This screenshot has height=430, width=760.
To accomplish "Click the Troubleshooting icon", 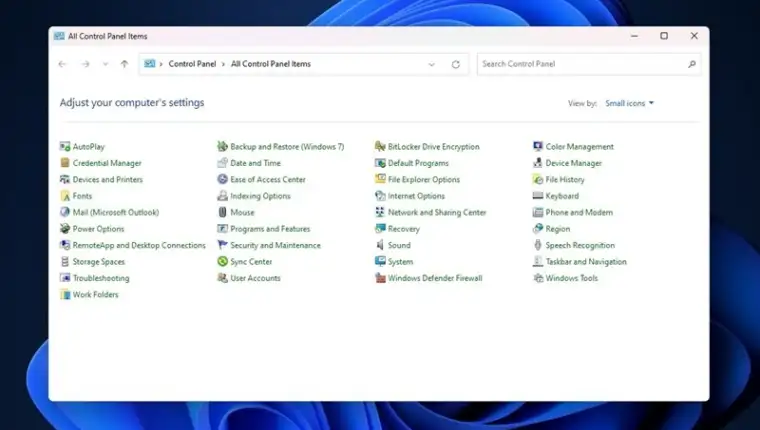I will click(x=65, y=278).
